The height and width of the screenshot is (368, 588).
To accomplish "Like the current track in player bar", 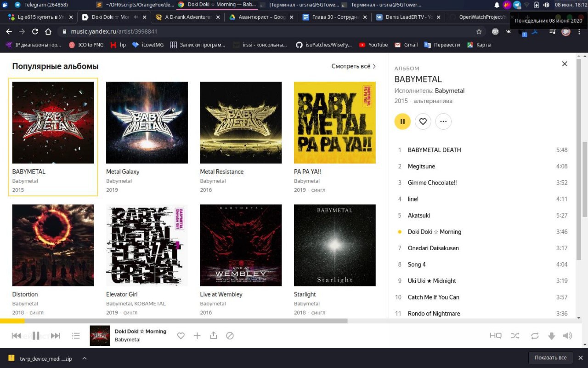I will [x=181, y=336].
